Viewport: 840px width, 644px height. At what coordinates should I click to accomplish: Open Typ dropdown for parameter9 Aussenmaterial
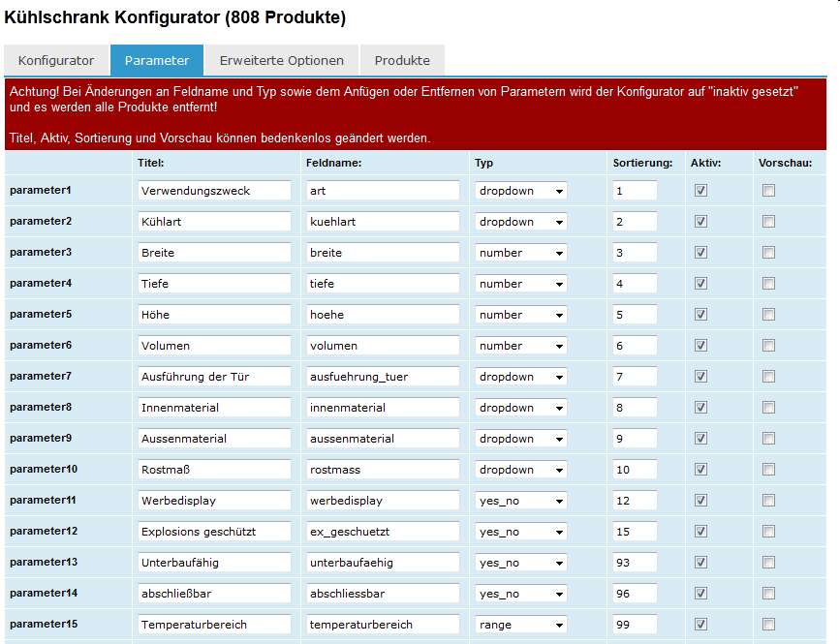coord(520,439)
